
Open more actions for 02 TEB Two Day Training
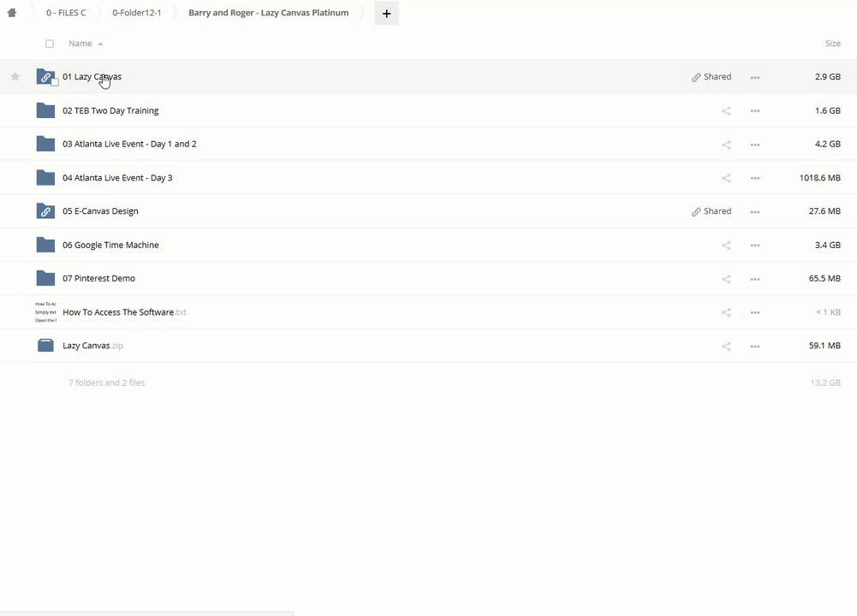[754, 111]
